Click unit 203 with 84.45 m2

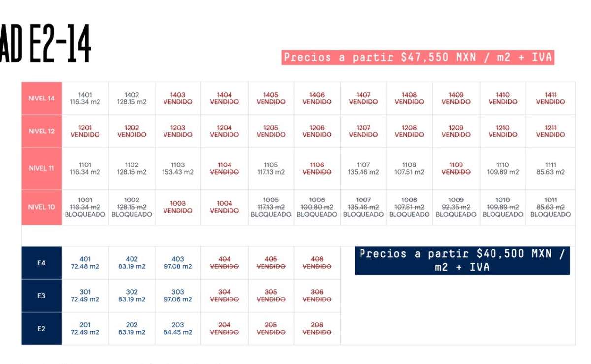tap(178, 329)
